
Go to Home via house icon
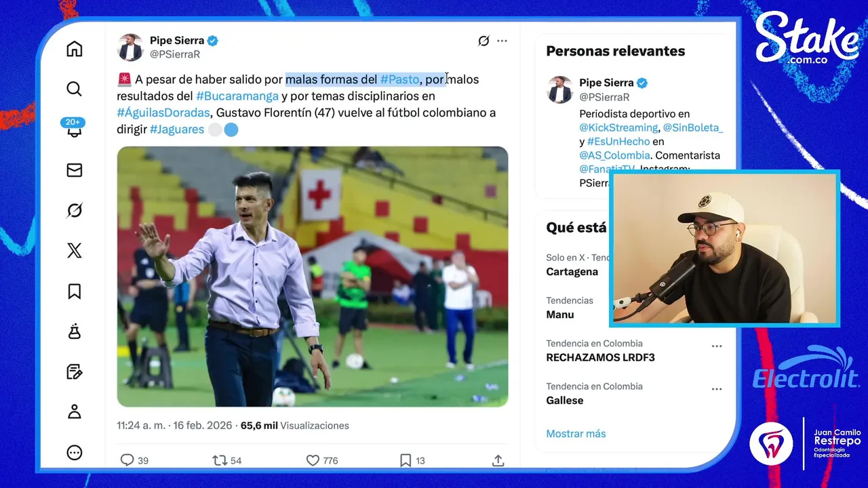(75, 49)
